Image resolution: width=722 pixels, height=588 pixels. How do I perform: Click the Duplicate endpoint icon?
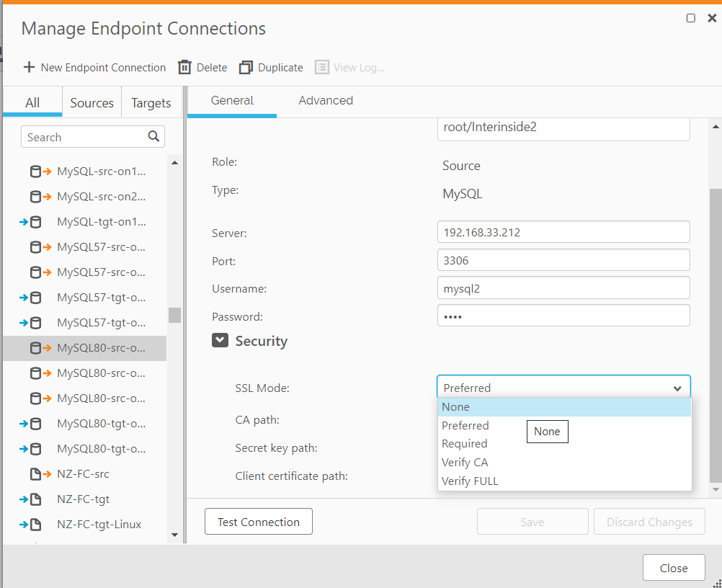coord(246,67)
